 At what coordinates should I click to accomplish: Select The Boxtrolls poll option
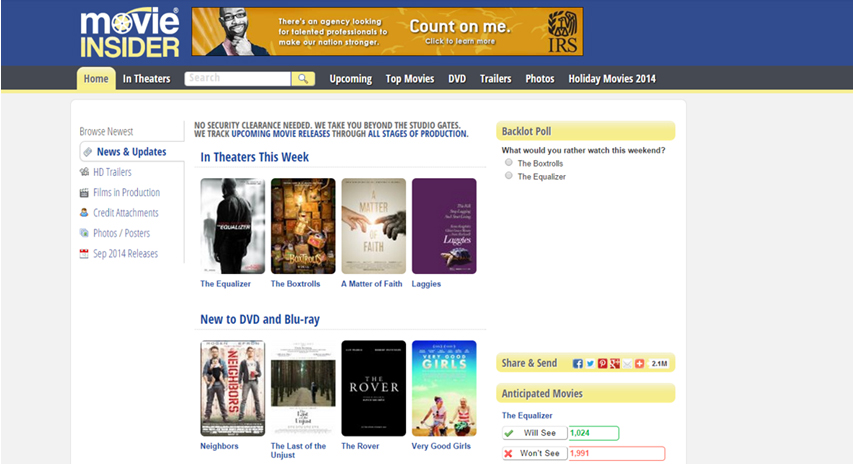coord(509,162)
